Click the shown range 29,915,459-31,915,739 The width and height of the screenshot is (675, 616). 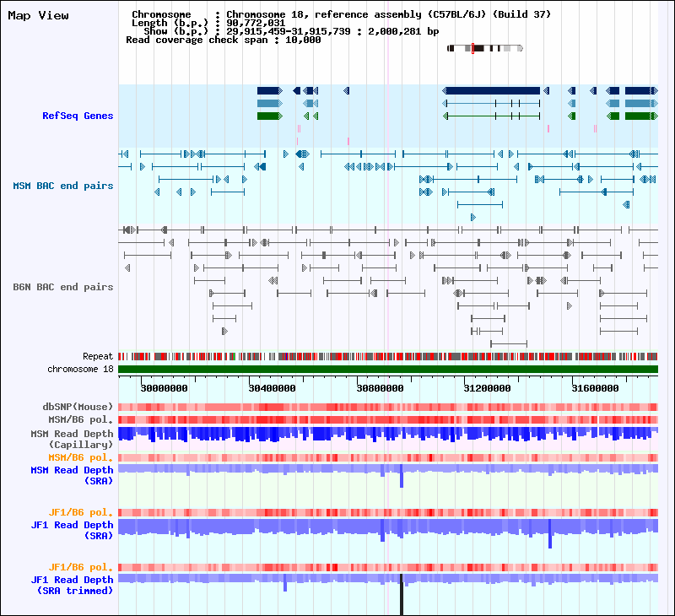(x=289, y=31)
